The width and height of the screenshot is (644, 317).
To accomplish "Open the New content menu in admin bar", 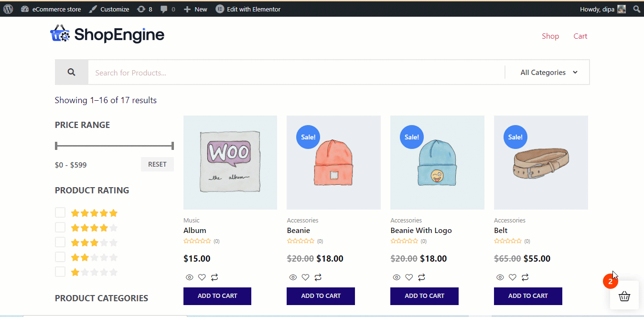I will click(x=195, y=9).
